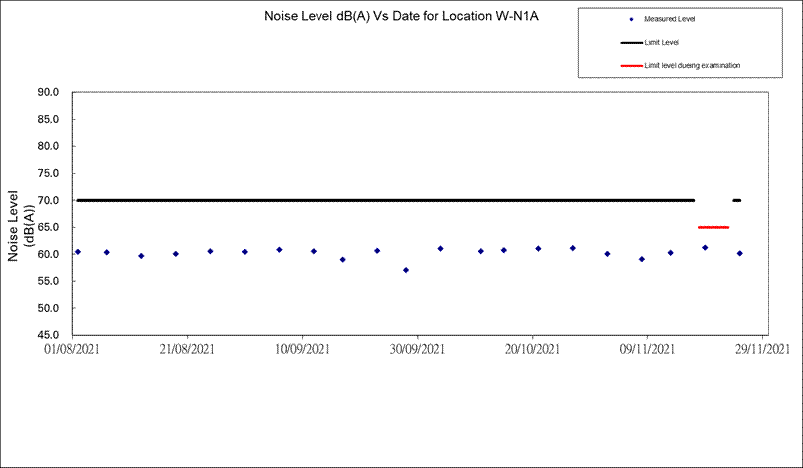Viewport: 803px width, 468px height.
Task: Select the last data point on the right
Action: pos(740,253)
